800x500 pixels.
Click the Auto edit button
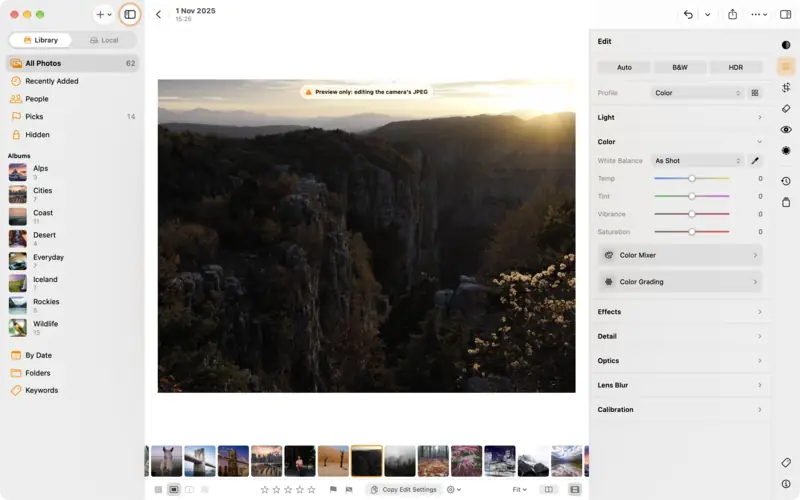click(x=624, y=67)
